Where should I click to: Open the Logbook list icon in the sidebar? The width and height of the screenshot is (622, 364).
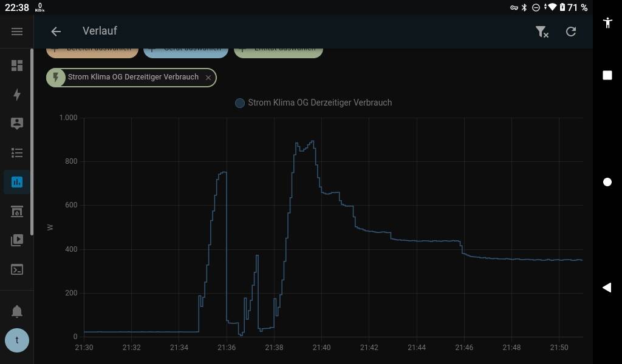(17, 153)
